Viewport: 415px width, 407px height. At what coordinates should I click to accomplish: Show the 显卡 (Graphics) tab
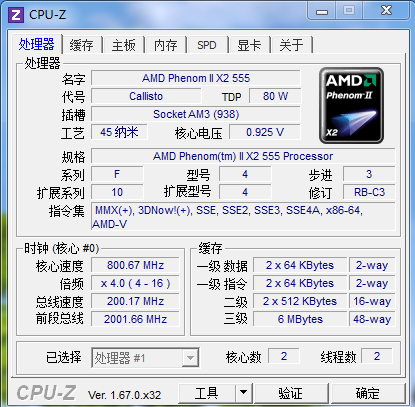click(249, 45)
